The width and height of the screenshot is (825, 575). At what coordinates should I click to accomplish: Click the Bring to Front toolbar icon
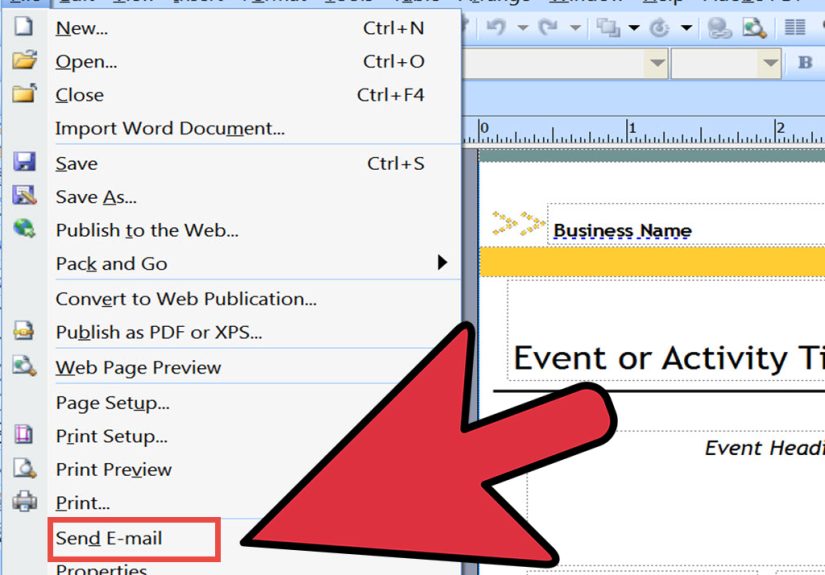[608, 27]
